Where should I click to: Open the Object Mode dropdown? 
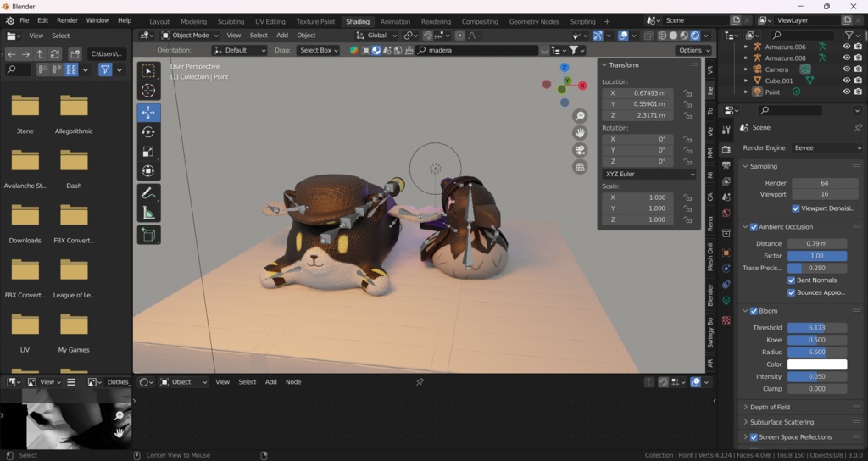point(190,36)
